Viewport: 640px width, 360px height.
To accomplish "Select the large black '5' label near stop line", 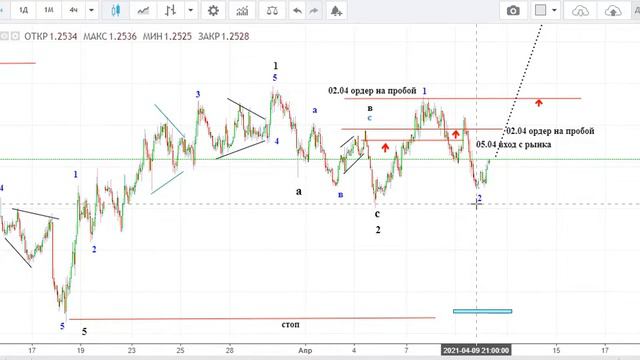I will pyautogui.click(x=84, y=331).
